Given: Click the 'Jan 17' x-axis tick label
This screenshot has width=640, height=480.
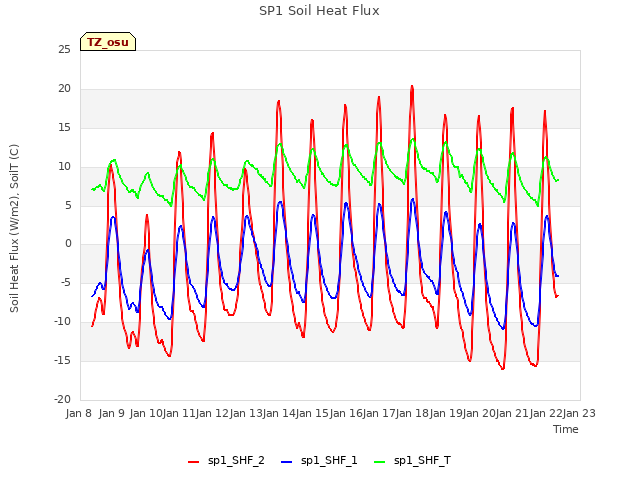Looking at the screenshot, I should (x=379, y=413).
